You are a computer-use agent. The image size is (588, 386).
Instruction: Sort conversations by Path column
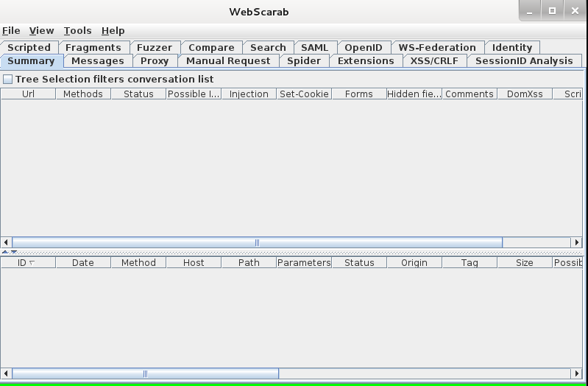[x=249, y=262]
